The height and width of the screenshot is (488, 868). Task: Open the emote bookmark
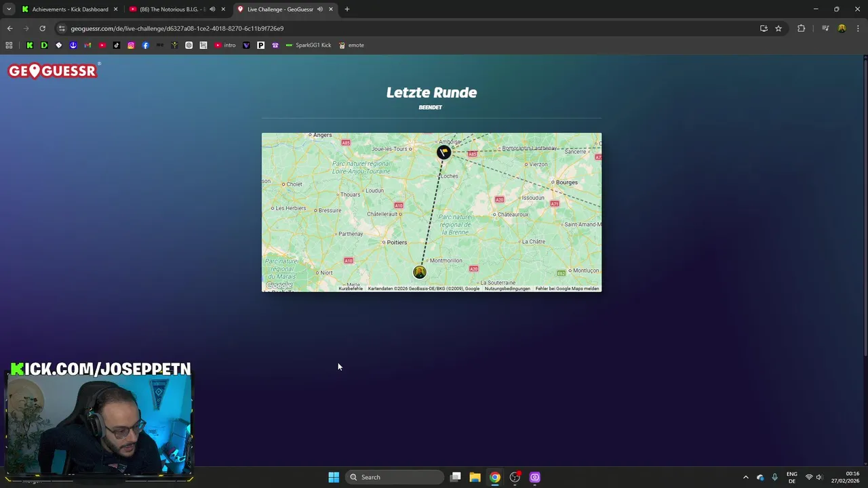(351, 45)
